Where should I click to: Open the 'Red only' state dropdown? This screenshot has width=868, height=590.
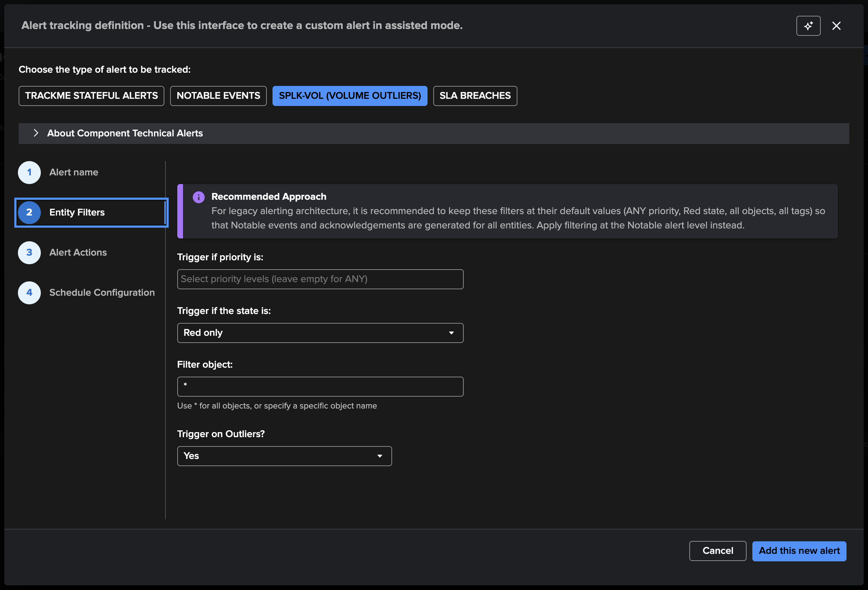tap(320, 333)
